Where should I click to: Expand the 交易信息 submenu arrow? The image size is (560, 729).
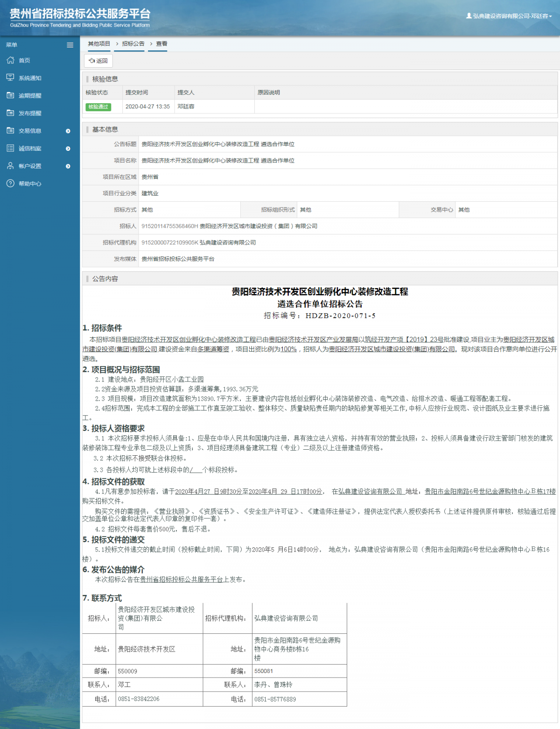click(x=68, y=131)
